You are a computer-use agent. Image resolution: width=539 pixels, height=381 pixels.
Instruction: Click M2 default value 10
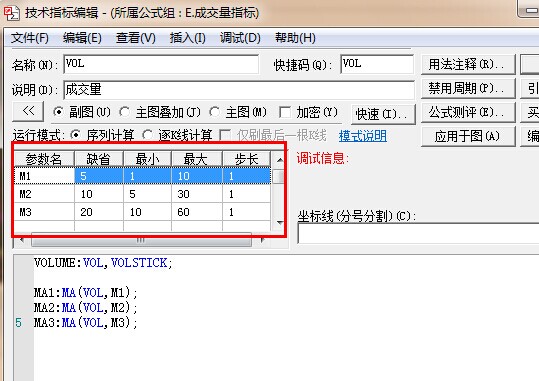(99, 194)
